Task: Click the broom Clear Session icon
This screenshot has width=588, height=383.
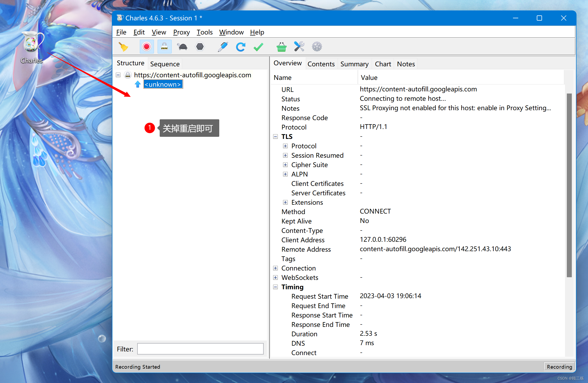Action: pos(124,47)
